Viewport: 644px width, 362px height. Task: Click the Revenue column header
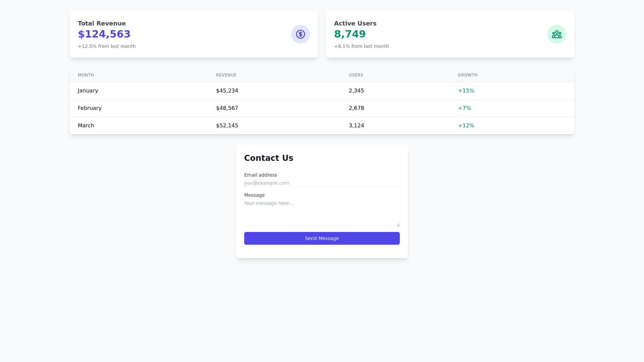coord(226,75)
